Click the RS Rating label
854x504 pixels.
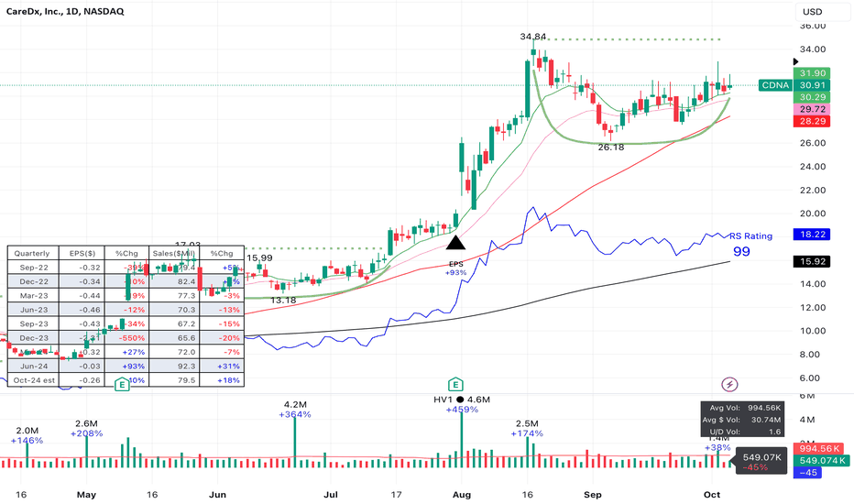click(750, 236)
